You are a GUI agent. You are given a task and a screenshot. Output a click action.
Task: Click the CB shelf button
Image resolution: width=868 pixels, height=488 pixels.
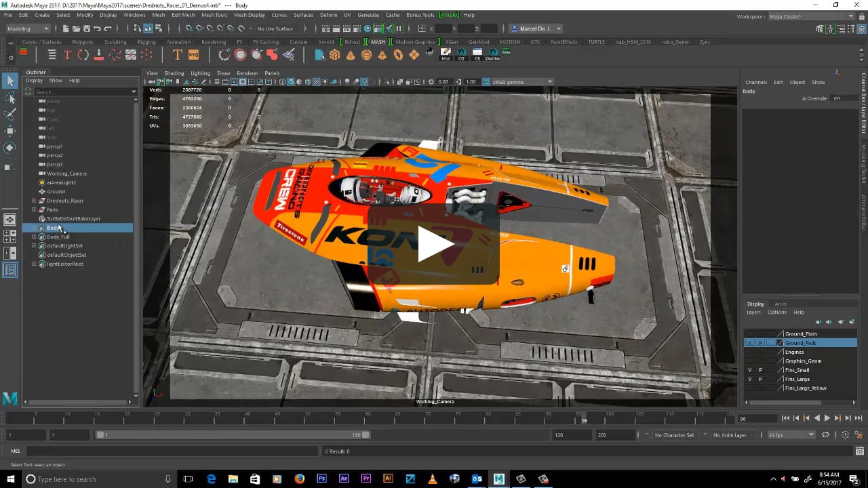pyautogui.click(x=477, y=55)
